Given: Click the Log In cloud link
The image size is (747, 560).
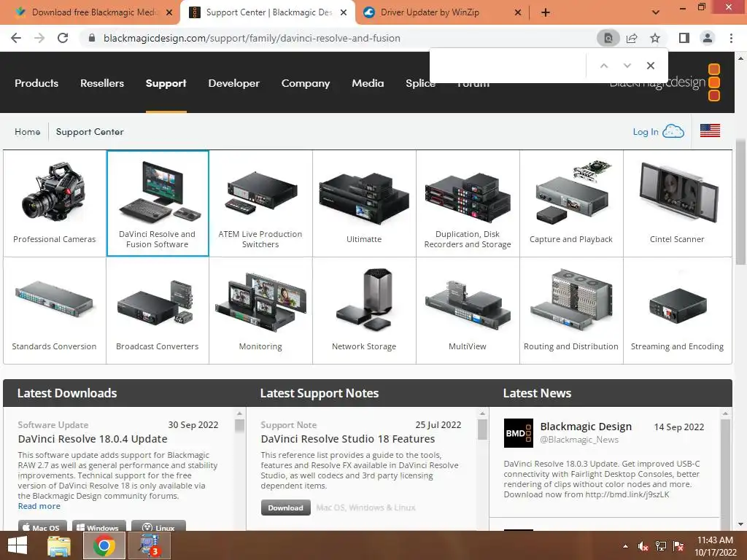Looking at the screenshot, I should click(x=659, y=131).
